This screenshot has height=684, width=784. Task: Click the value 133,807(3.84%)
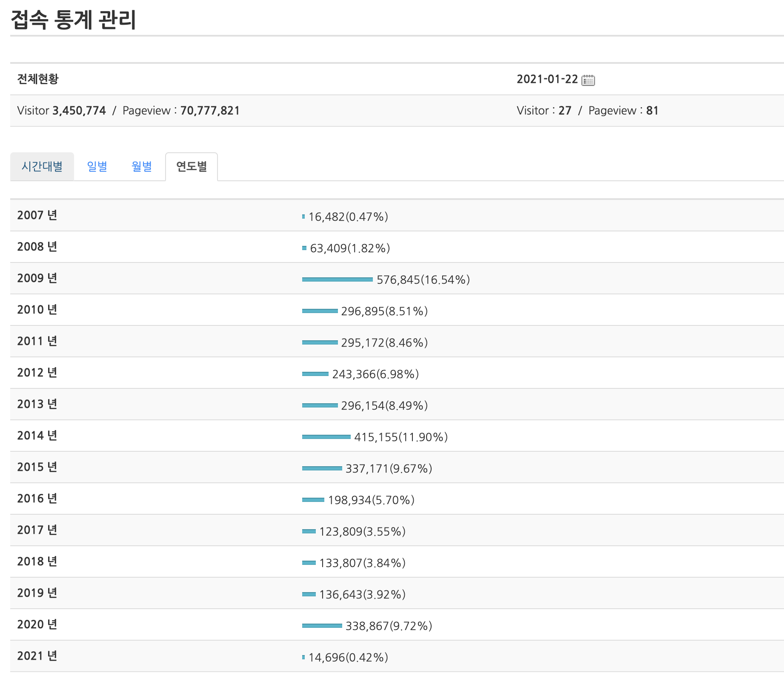pos(362,563)
